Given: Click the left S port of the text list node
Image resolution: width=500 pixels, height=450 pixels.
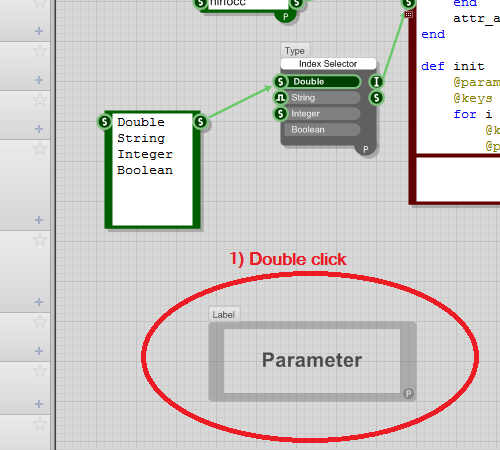Looking at the screenshot, I should [104, 122].
